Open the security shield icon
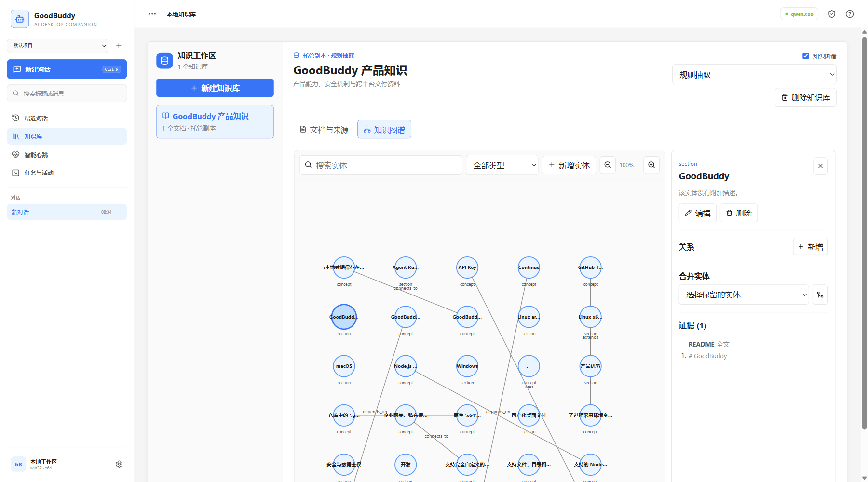The height and width of the screenshot is (482, 868). (832, 14)
